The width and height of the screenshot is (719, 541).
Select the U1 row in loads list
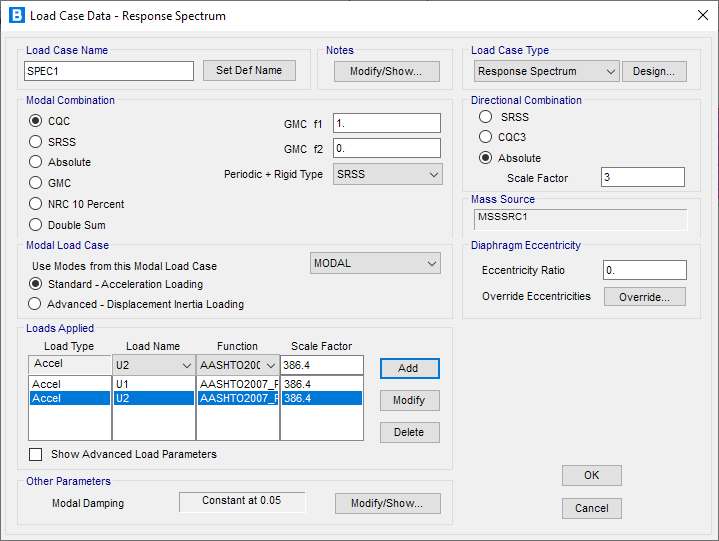tap(153, 384)
